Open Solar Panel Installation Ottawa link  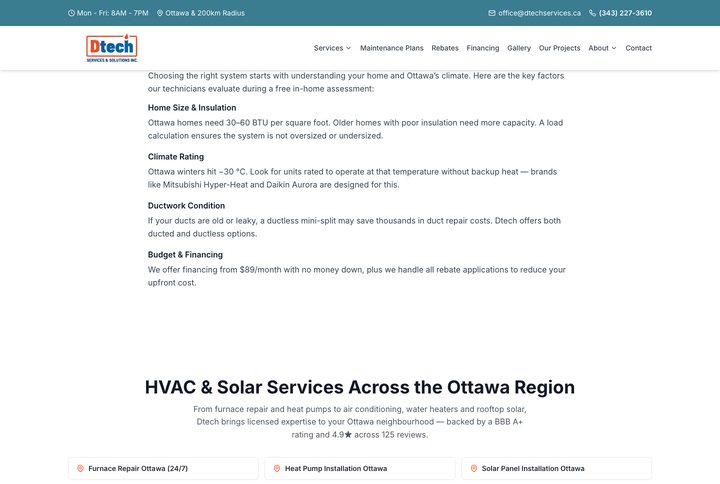557,468
